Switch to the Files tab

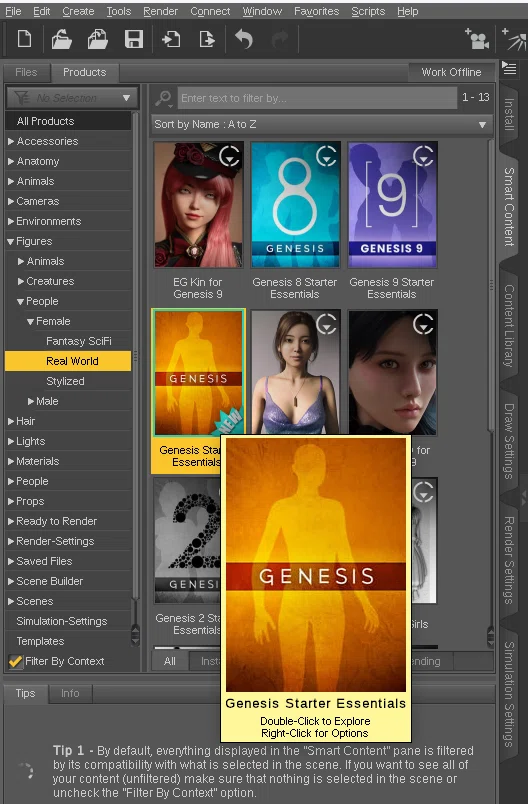(26, 72)
